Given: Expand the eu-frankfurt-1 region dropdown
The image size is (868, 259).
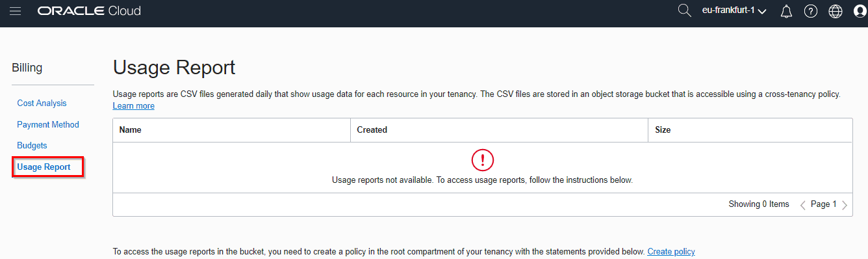Looking at the screenshot, I should (x=734, y=11).
